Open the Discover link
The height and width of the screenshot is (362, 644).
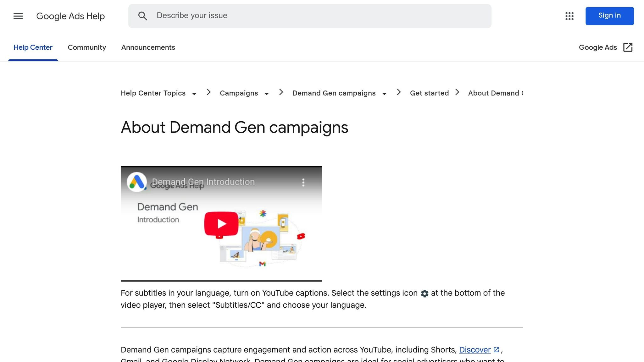(475, 349)
